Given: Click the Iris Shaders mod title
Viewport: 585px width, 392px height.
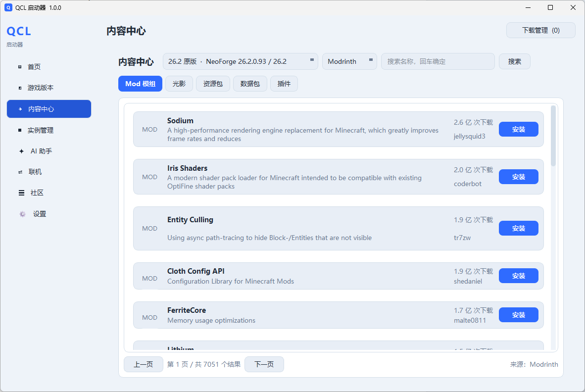Looking at the screenshot, I should pyautogui.click(x=187, y=168).
